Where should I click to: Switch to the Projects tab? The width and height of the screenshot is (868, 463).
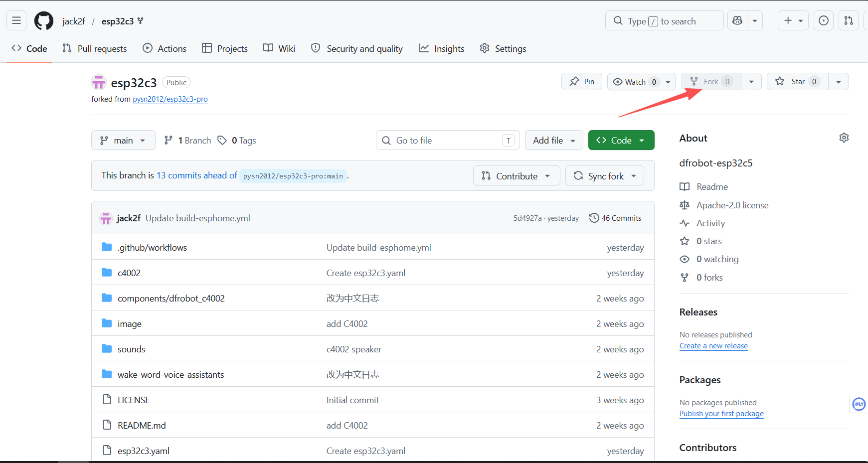tap(225, 48)
